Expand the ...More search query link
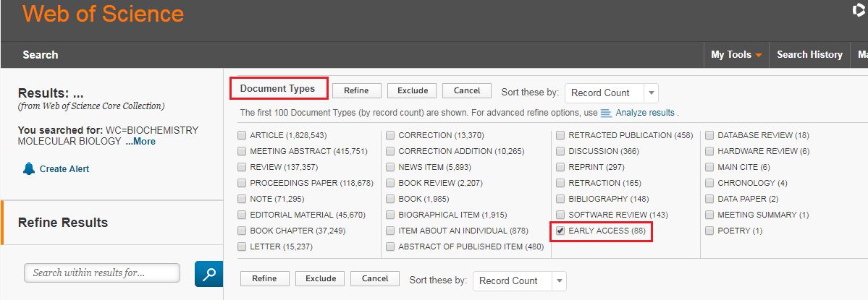Image resolution: width=868 pixels, height=300 pixels. (x=140, y=142)
